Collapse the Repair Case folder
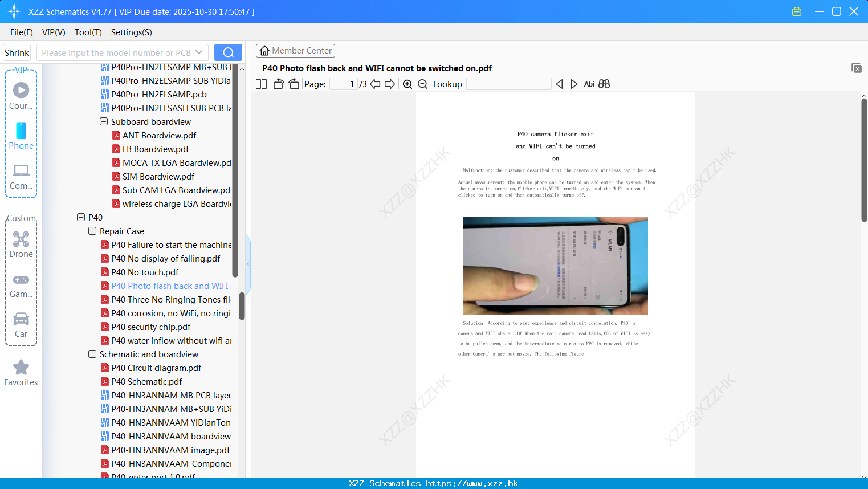Screen dimensions: 868x489 pos(92,231)
